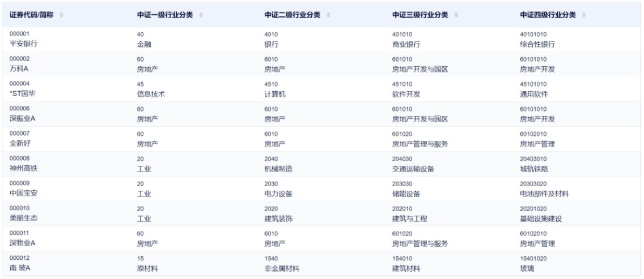Click stock code 000001
This screenshot has width=644, height=279.
pos(19,33)
